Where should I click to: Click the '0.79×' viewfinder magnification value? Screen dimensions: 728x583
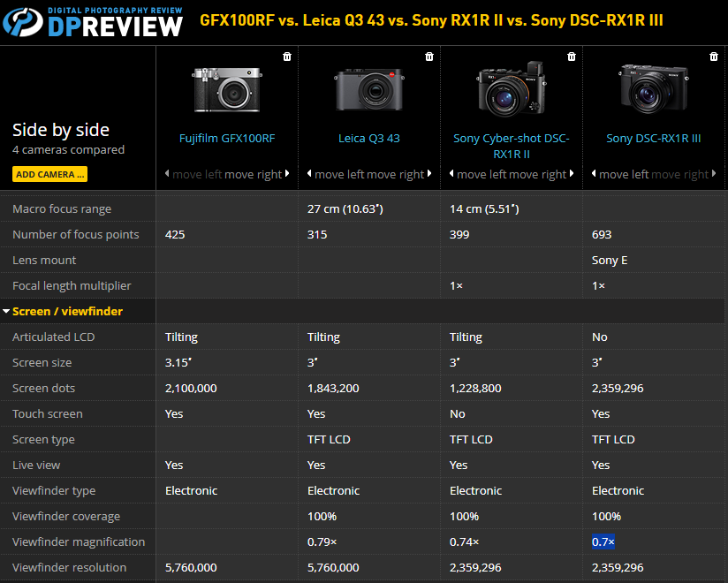322,541
